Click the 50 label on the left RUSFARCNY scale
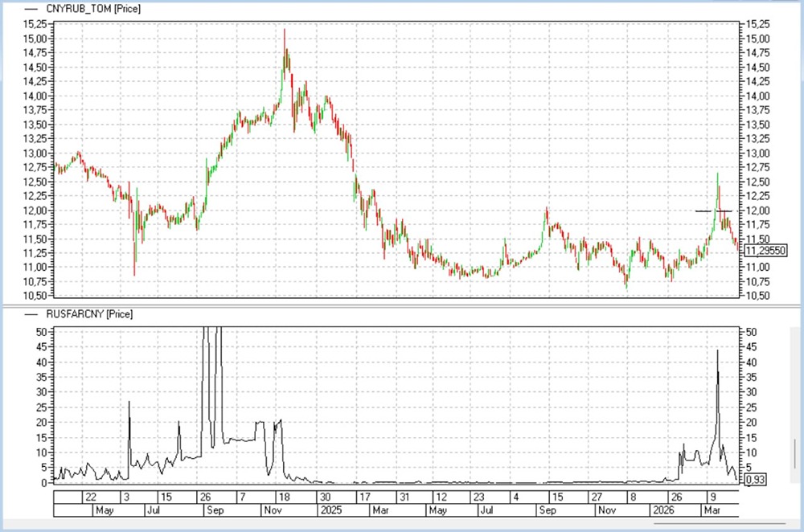This screenshot has width=804, height=532. 42,332
